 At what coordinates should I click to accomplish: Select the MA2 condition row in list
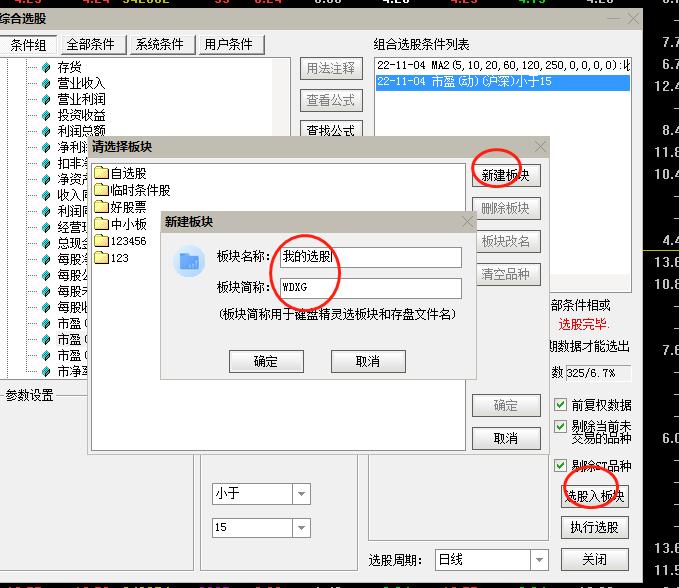(x=503, y=66)
